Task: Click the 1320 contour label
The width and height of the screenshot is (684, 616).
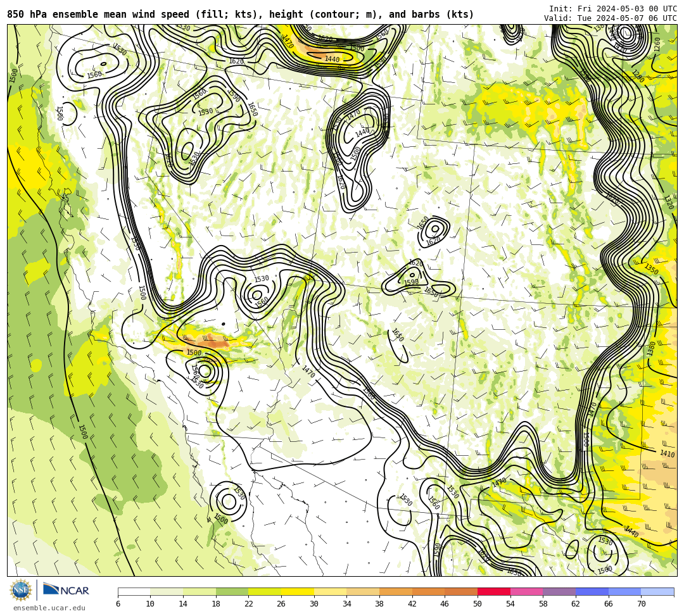Action: pos(669,203)
